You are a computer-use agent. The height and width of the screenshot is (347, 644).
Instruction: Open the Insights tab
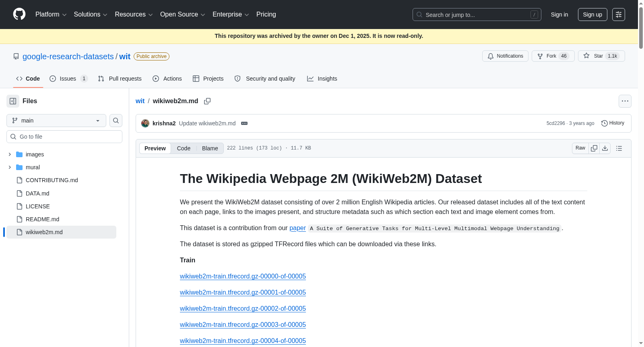pyautogui.click(x=322, y=79)
